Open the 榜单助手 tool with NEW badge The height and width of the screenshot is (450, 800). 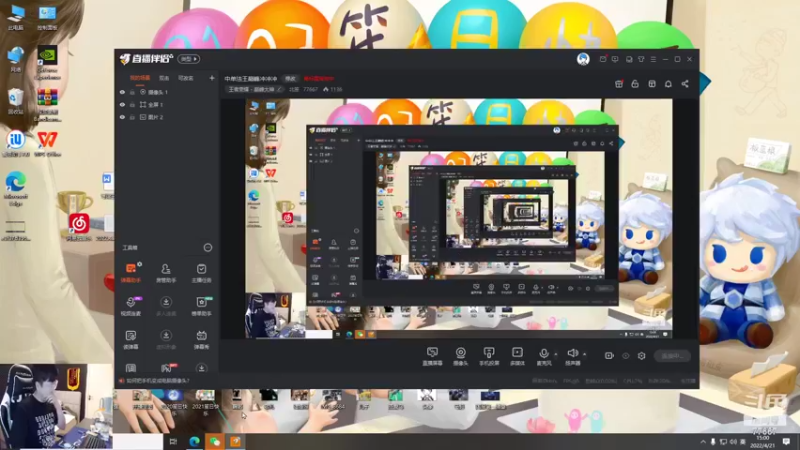coord(202,306)
